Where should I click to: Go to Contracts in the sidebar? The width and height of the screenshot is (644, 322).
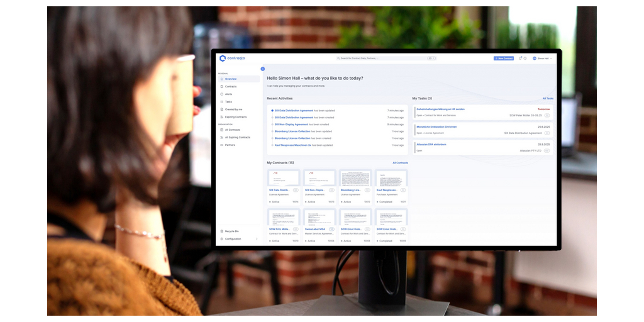coord(231,86)
